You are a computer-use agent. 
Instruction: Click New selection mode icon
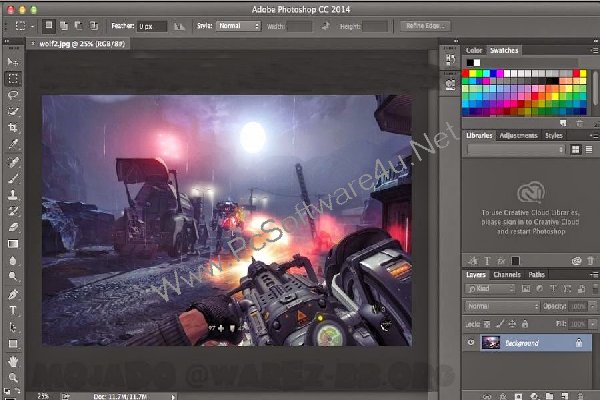49,26
